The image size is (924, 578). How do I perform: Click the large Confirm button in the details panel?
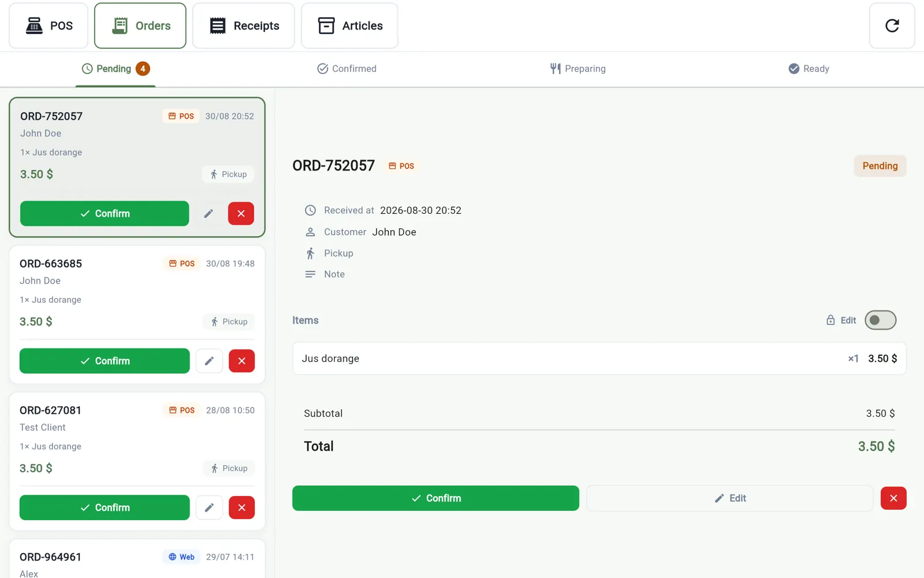(x=435, y=498)
